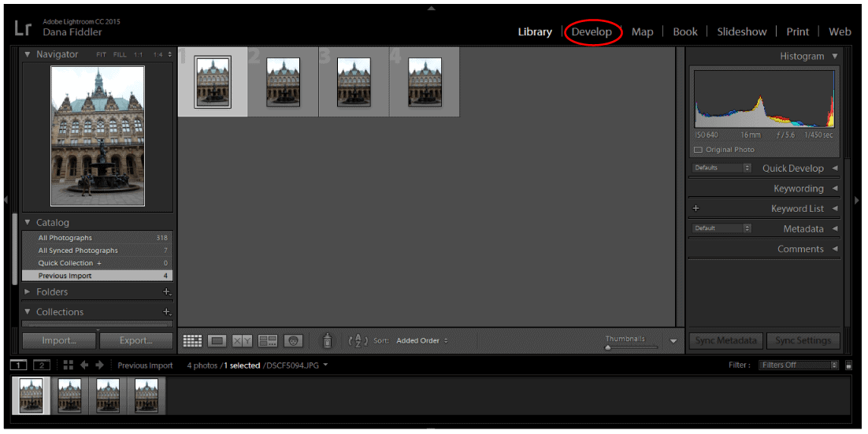Select grid thumbnail number 2
868x434 pixels.
tap(283, 82)
